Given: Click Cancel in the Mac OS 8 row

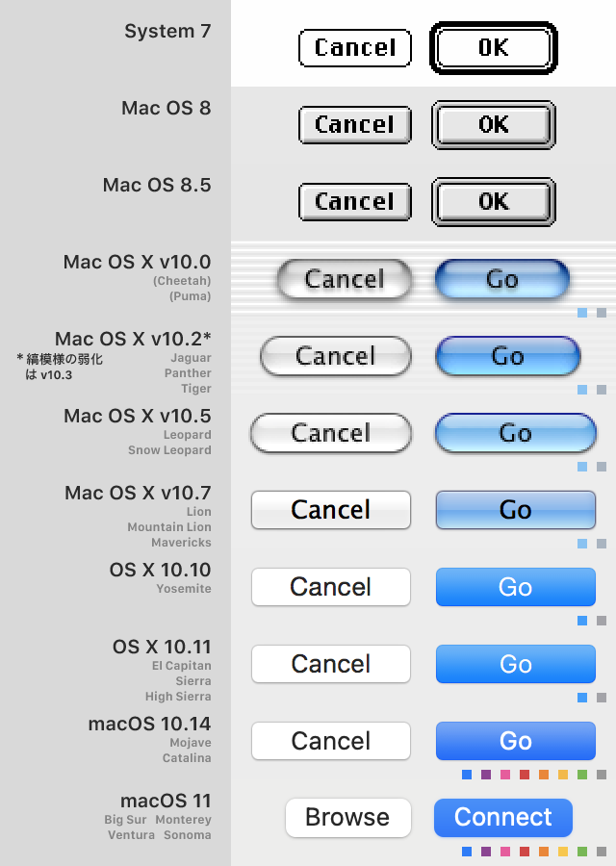Looking at the screenshot, I should 354,125.
